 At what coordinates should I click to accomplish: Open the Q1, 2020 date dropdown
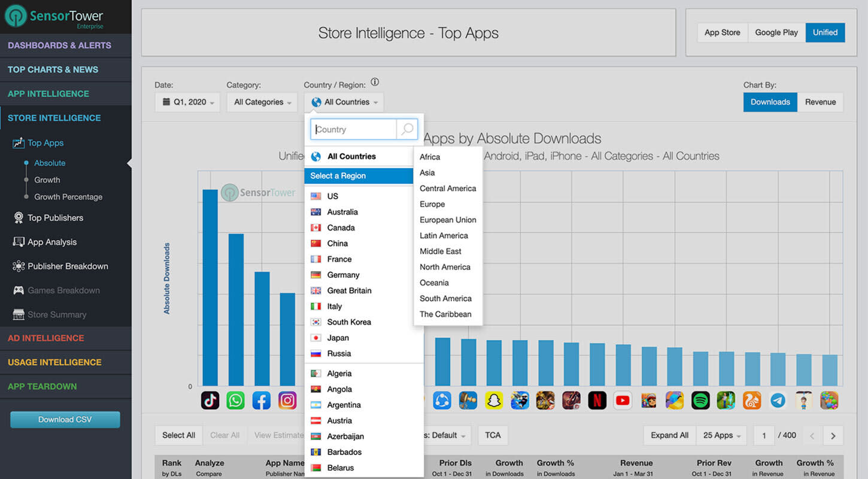[x=187, y=102]
